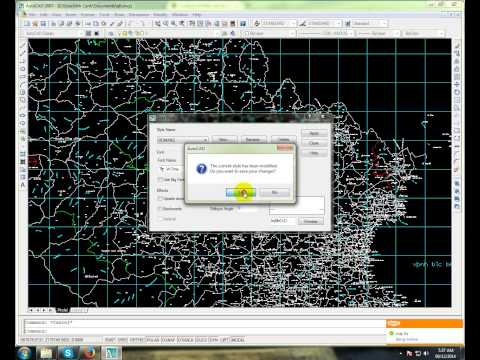
Task: Click the Plot toolbar icon
Action: click(54, 24)
